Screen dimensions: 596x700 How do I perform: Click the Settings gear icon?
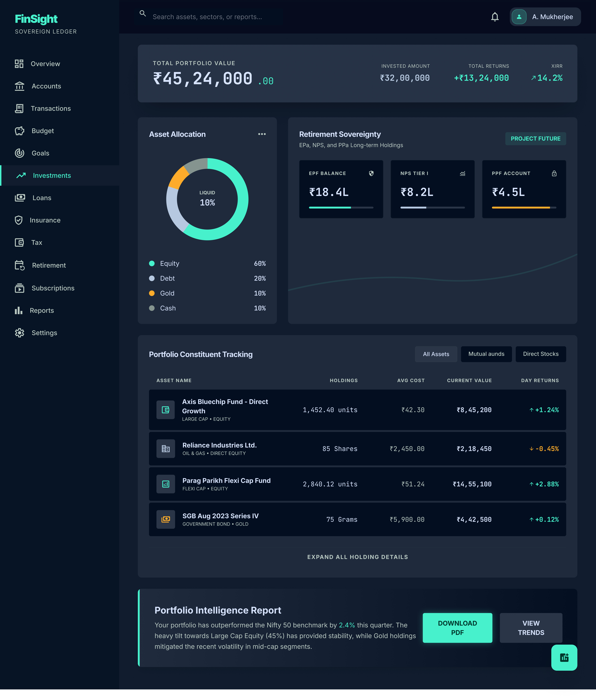20,333
